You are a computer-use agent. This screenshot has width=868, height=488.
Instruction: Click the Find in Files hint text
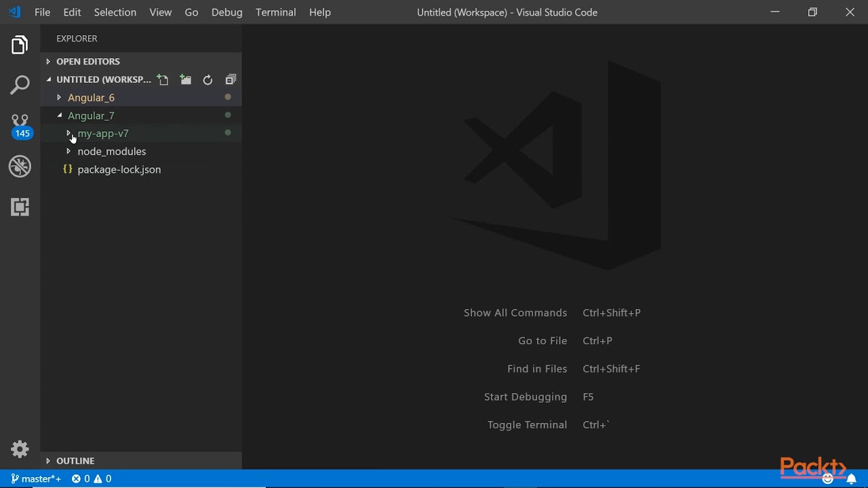pos(537,369)
